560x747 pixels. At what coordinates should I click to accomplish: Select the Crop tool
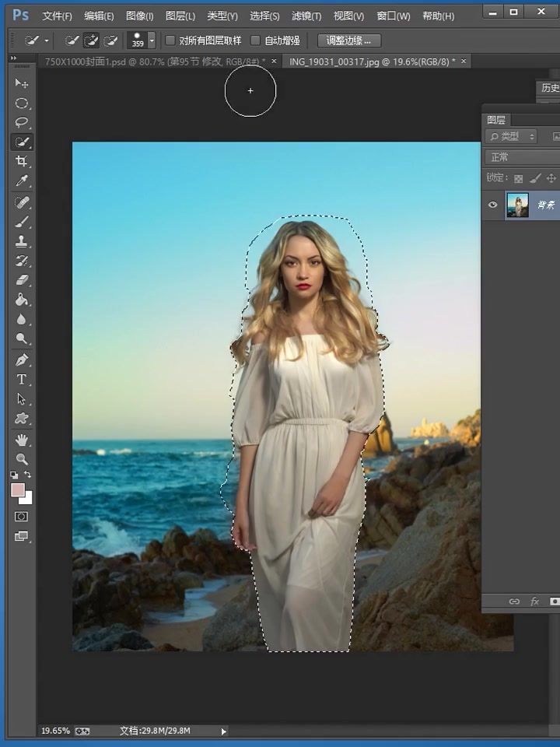22,161
